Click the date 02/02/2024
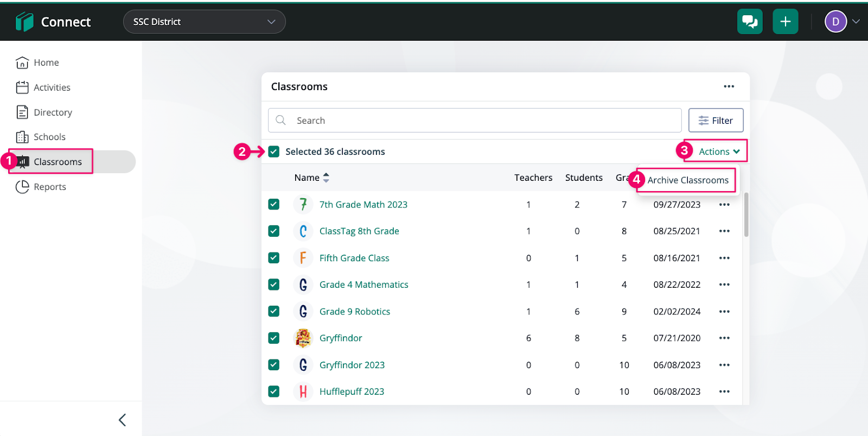The image size is (868, 436). pos(677,312)
